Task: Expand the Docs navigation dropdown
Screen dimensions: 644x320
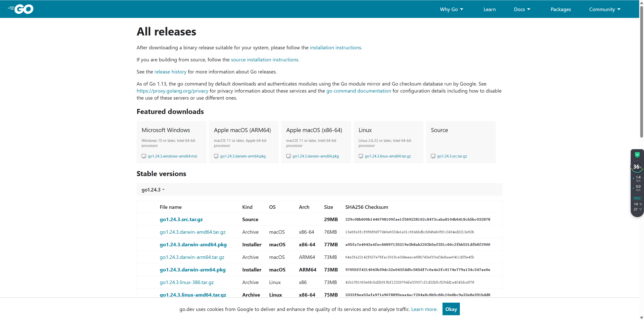Action: (x=522, y=9)
